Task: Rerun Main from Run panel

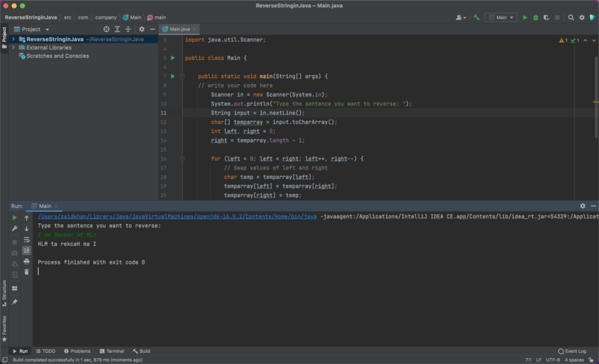Action: [15, 218]
